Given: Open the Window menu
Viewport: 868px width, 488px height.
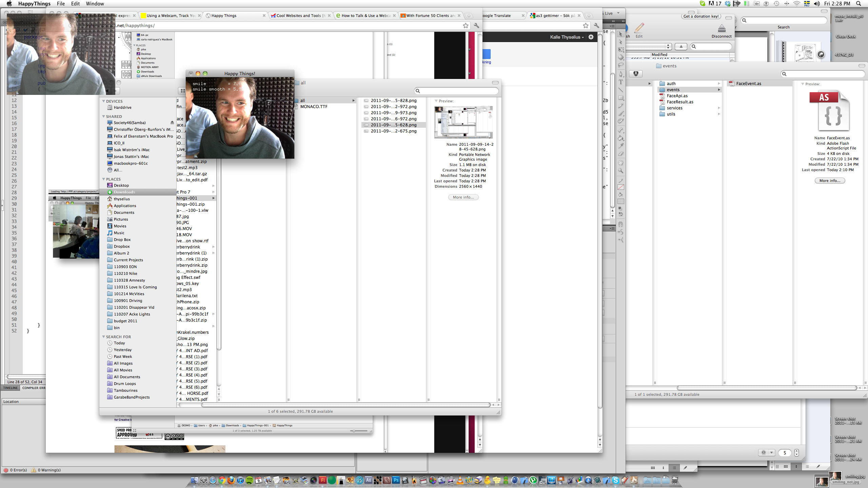Looking at the screenshot, I should point(95,3).
